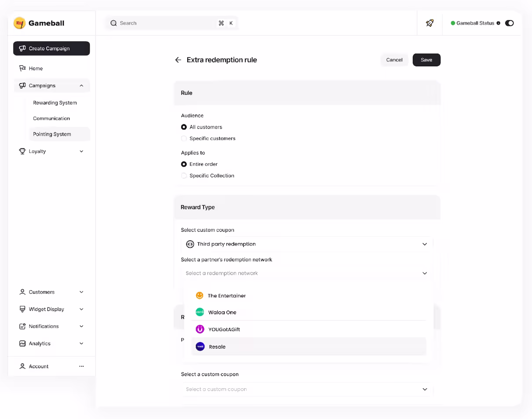This screenshot has width=532, height=419.
Task: Click the Resale logo icon
Action: coord(200,347)
